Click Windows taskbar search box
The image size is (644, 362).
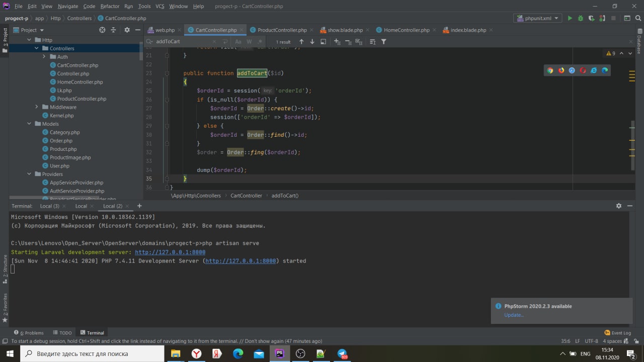point(92,353)
